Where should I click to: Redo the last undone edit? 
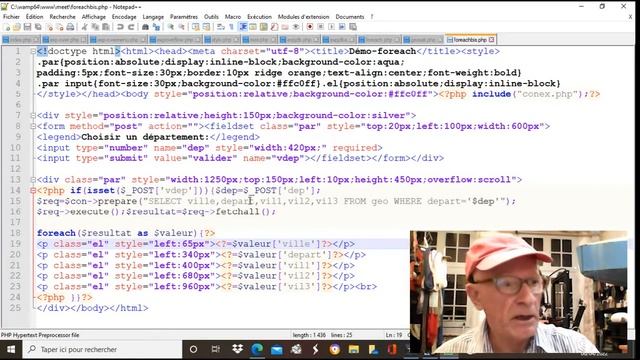click(x=131, y=27)
